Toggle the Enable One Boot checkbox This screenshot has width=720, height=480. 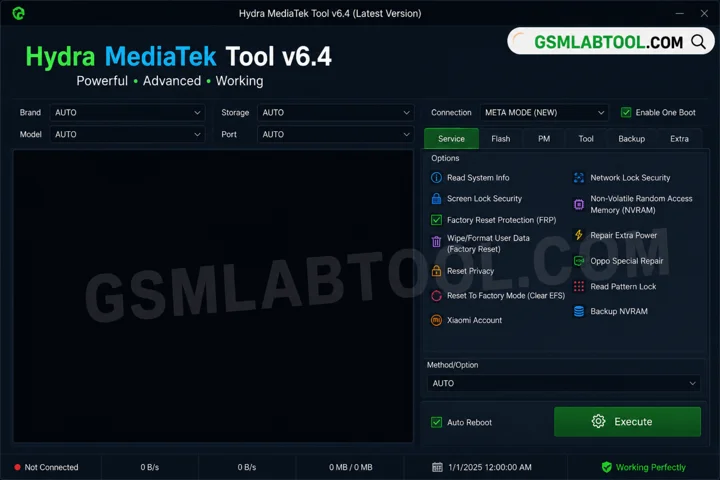626,113
